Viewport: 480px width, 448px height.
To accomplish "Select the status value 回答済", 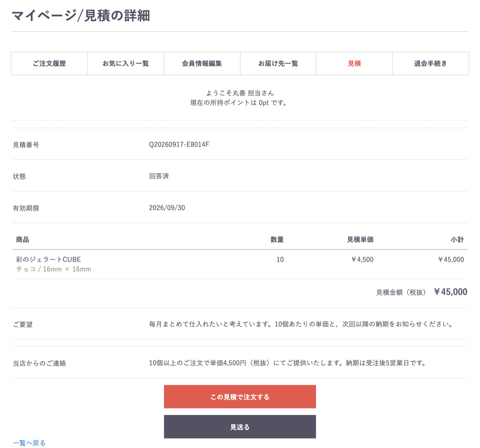I will click(159, 176).
